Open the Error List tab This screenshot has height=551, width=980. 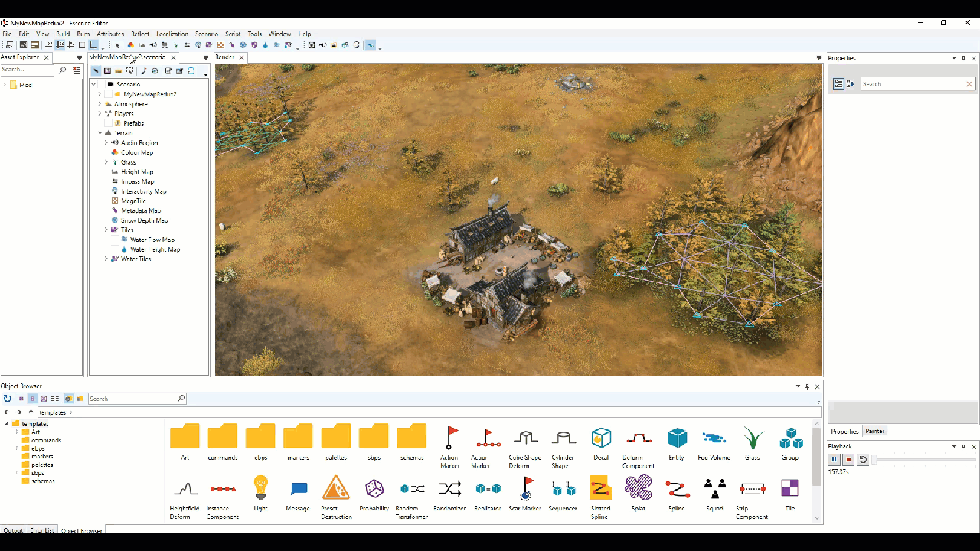pos(42,530)
